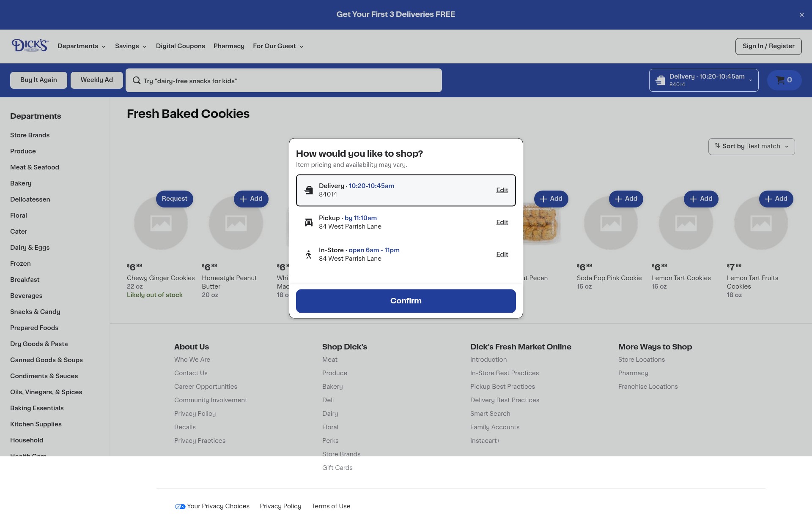Open the Who We Are link
Image resolution: width=812 pixels, height=521 pixels.
click(x=192, y=360)
